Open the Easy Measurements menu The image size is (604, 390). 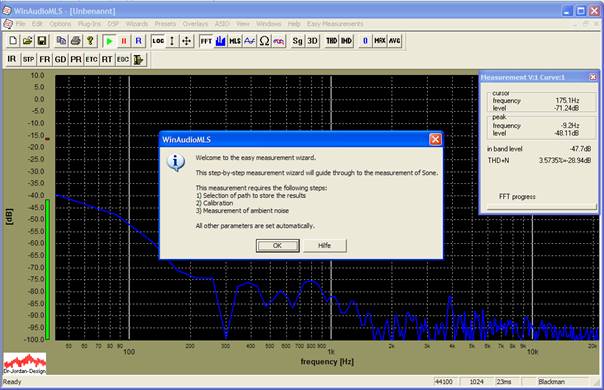point(335,24)
